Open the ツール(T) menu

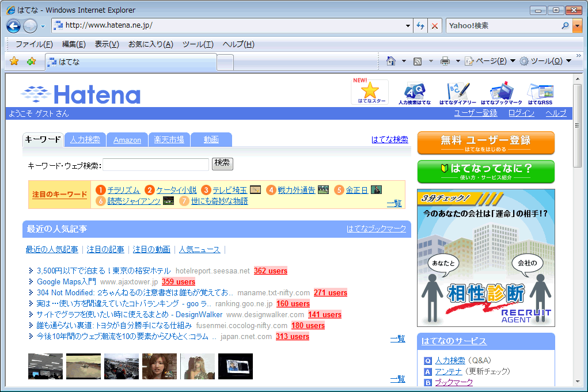(198, 44)
